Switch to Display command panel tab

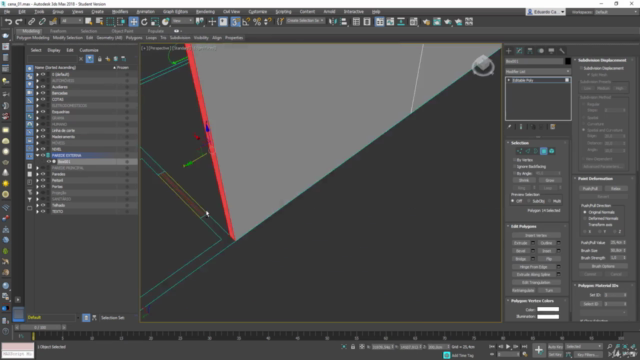point(551,51)
